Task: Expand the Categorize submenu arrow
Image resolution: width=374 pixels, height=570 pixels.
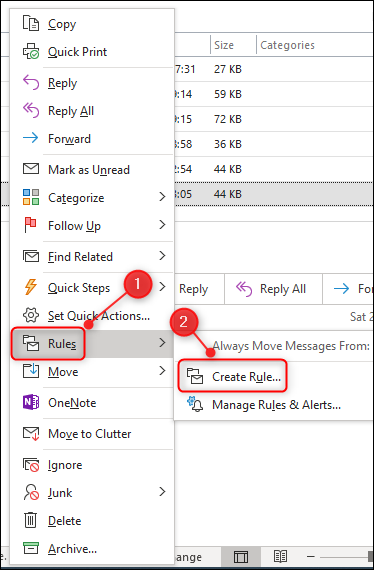Action: tap(162, 197)
